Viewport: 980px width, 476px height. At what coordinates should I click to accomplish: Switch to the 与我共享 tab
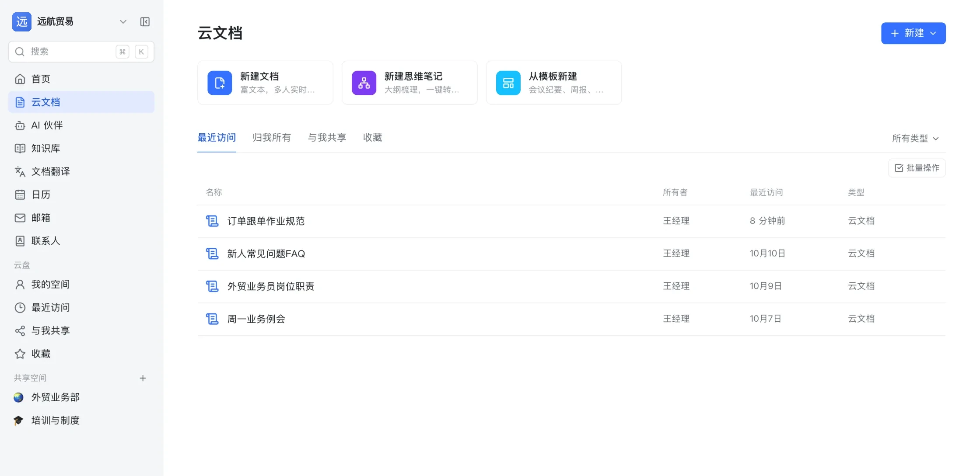pos(327,138)
